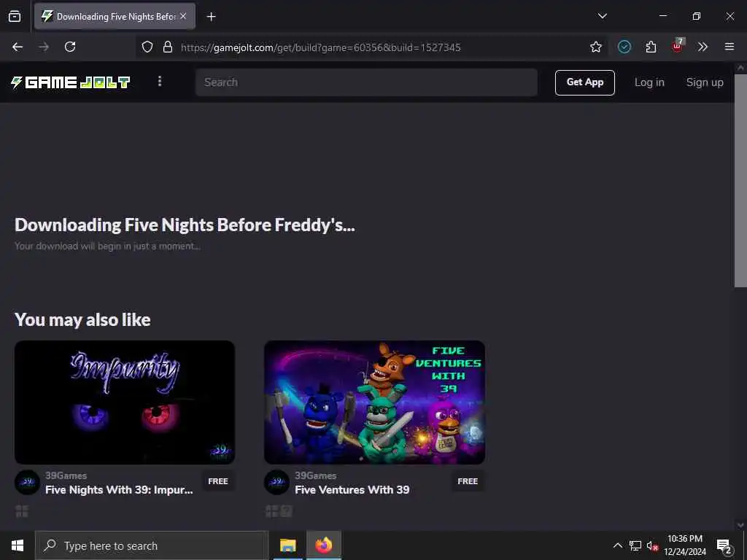The image size is (747, 560).
Task: Show more tools overflow chevron
Action: (x=703, y=47)
